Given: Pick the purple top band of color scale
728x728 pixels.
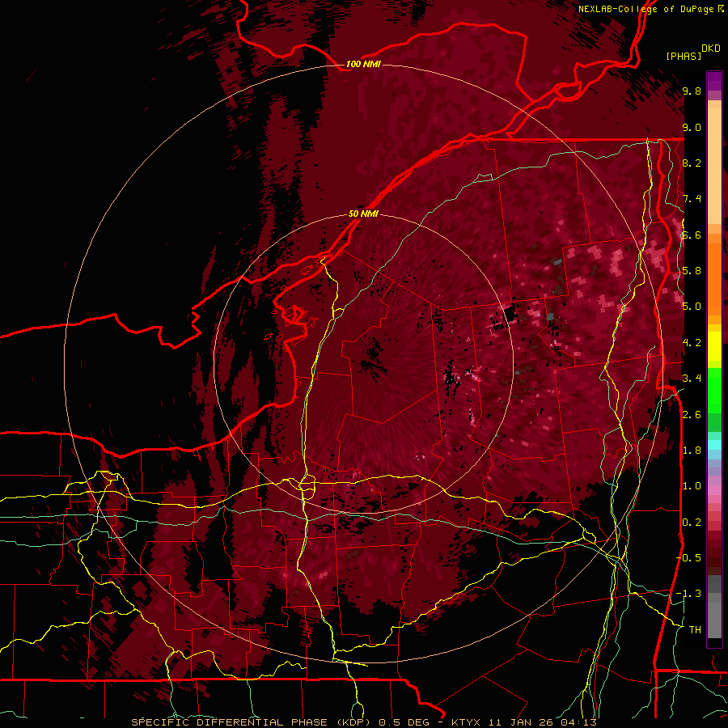Looking at the screenshot, I should point(714,80).
